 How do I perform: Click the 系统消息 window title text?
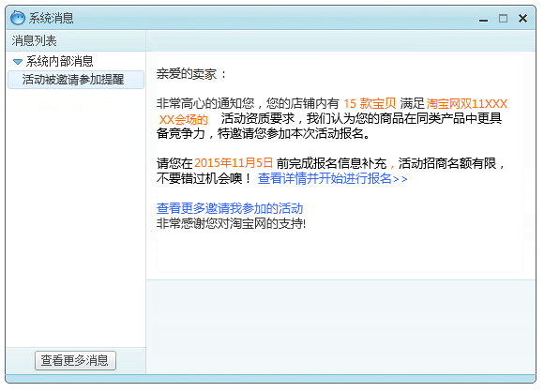[51, 18]
